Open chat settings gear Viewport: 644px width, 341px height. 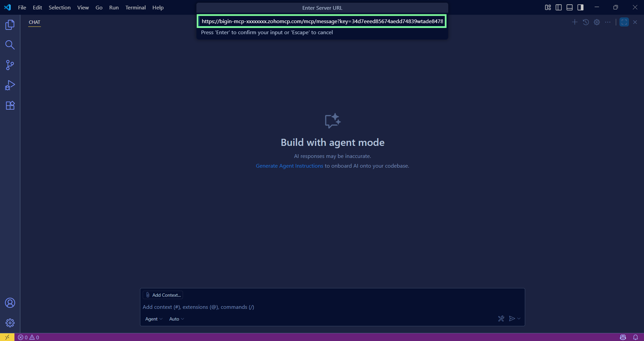[x=597, y=22]
